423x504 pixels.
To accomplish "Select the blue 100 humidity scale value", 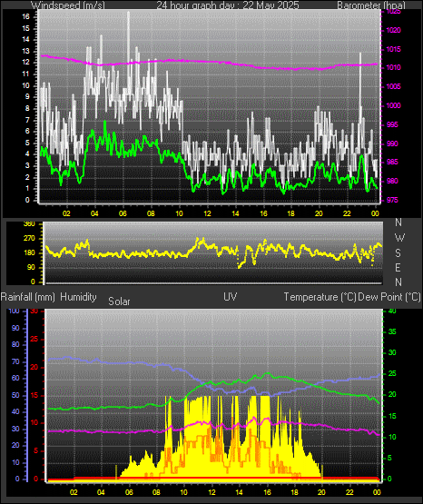I will pyautogui.click(x=14, y=311).
